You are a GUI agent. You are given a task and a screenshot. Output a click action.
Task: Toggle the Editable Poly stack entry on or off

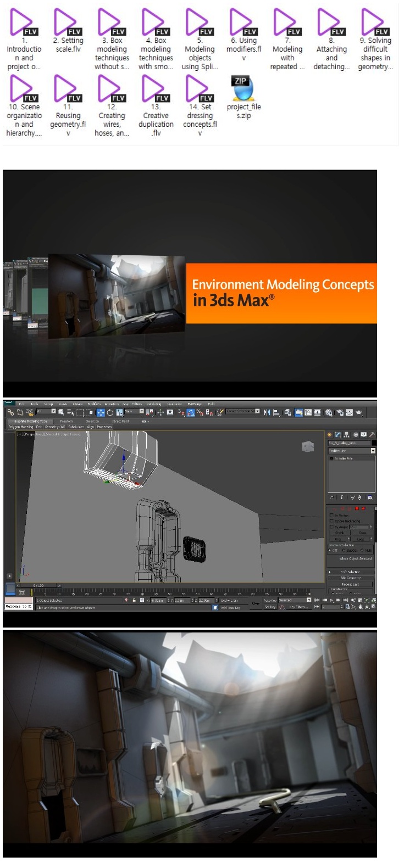[331, 458]
